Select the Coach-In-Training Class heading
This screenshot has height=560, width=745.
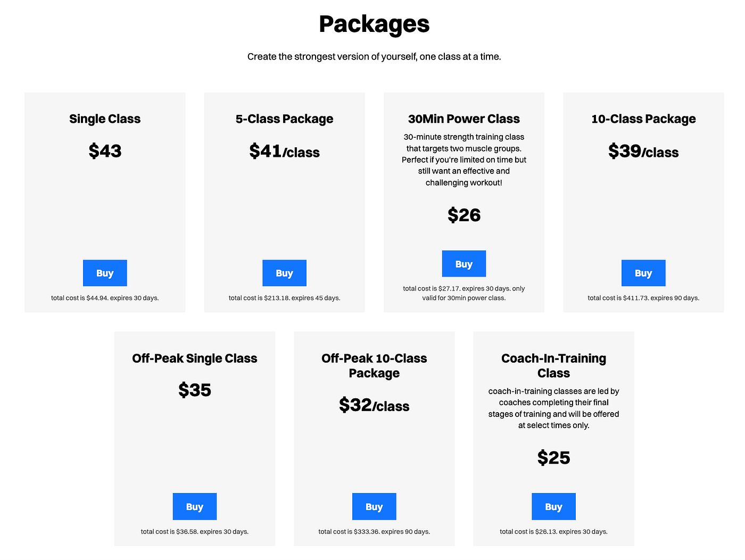tap(553, 365)
